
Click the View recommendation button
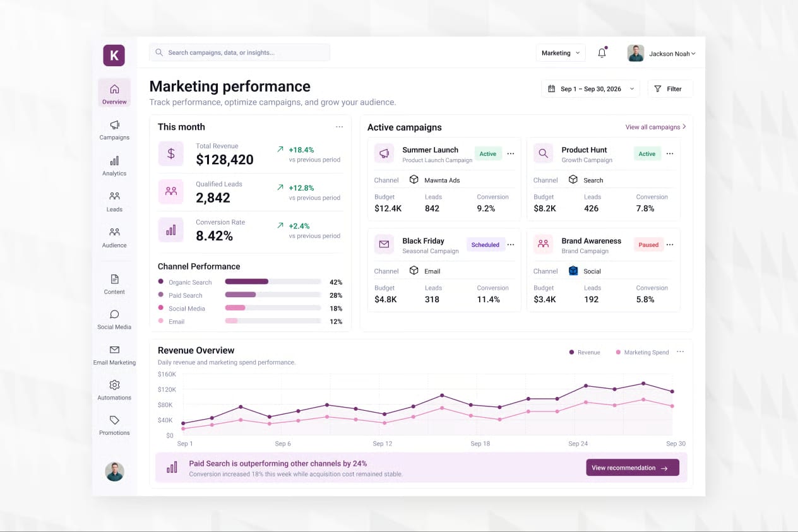coord(633,468)
